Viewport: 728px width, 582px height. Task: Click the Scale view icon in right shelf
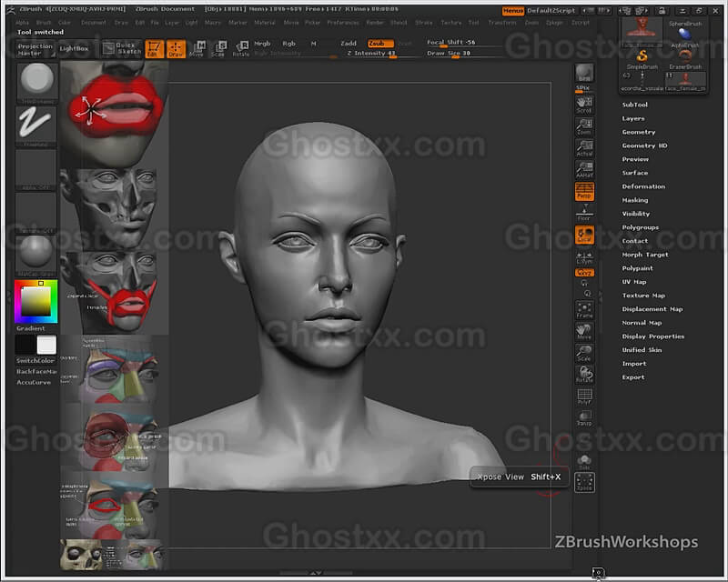point(584,353)
